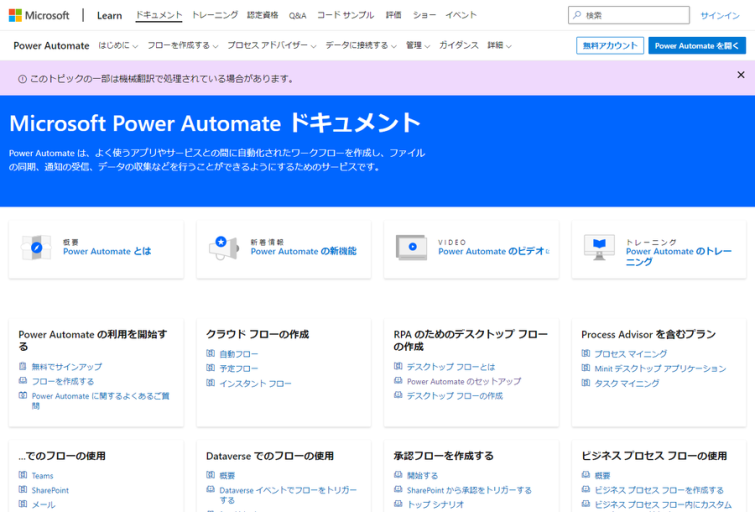Open the 認定資格 menu item
This screenshot has width=755, height=512.
(x=262, y=15)
